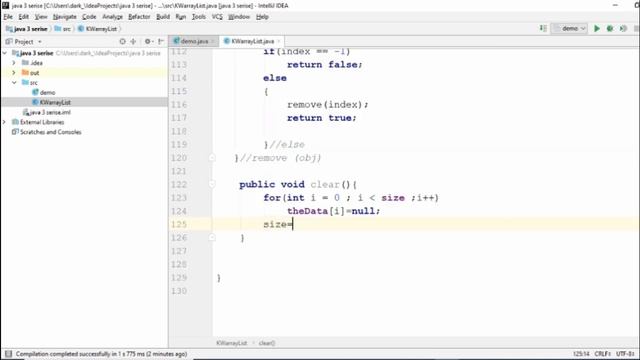Click the tool windows toggle icon in the status bar corner
Viewport: 640px width, 360px height.
click(8, 354)
